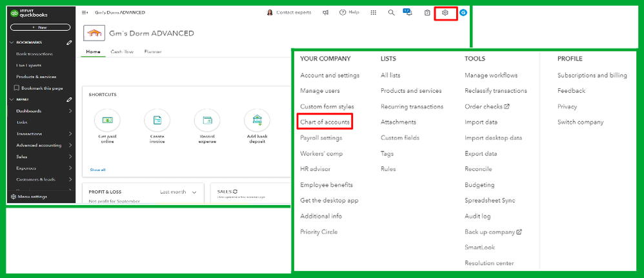Screen dimensions: 644x278
Task: Expand the Sales submenu arrow
Action: click(70, 157)
